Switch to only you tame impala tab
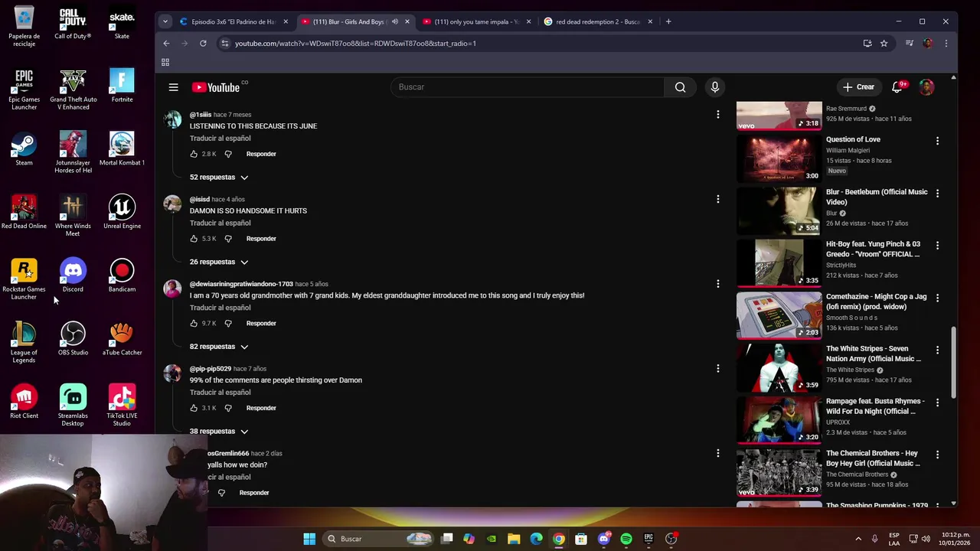Screen dimensions: 980x551 [x=476, y=21]
